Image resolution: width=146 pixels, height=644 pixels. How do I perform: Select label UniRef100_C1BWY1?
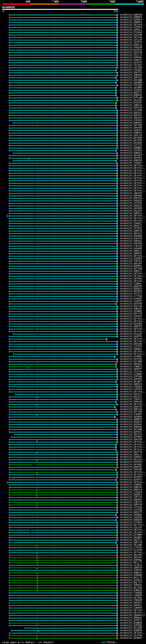pyautogui.click(x=131, y=284)
